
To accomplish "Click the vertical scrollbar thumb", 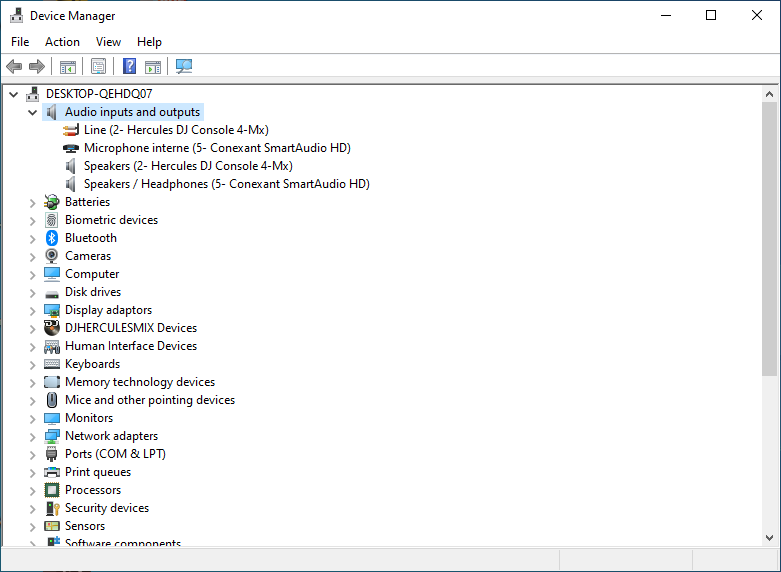I will coord(769,239).
